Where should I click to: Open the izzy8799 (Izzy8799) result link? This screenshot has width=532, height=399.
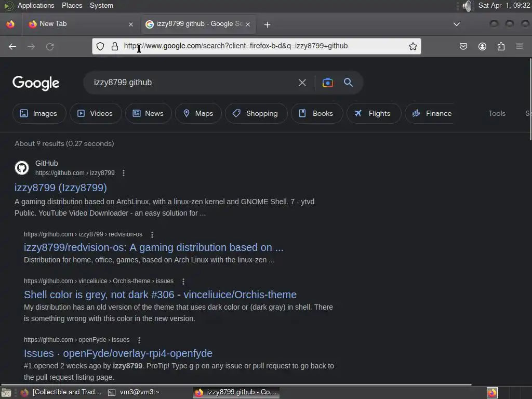click(61, 188)
